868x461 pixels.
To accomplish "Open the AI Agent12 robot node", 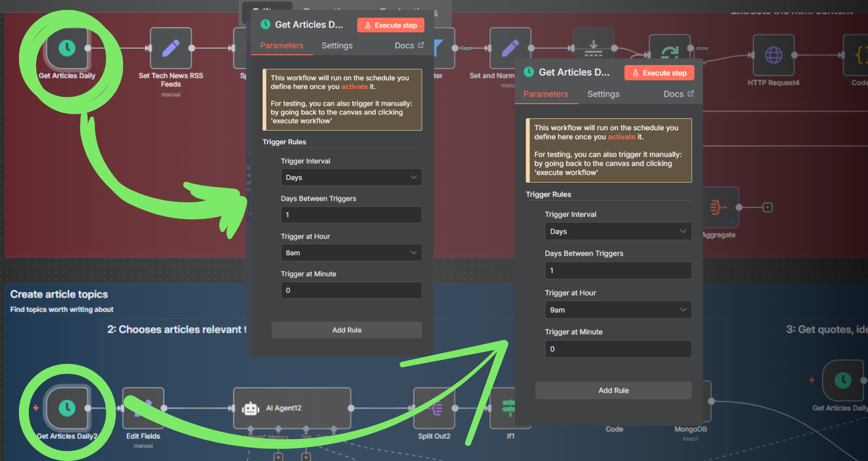I will (x=292, y=408).
